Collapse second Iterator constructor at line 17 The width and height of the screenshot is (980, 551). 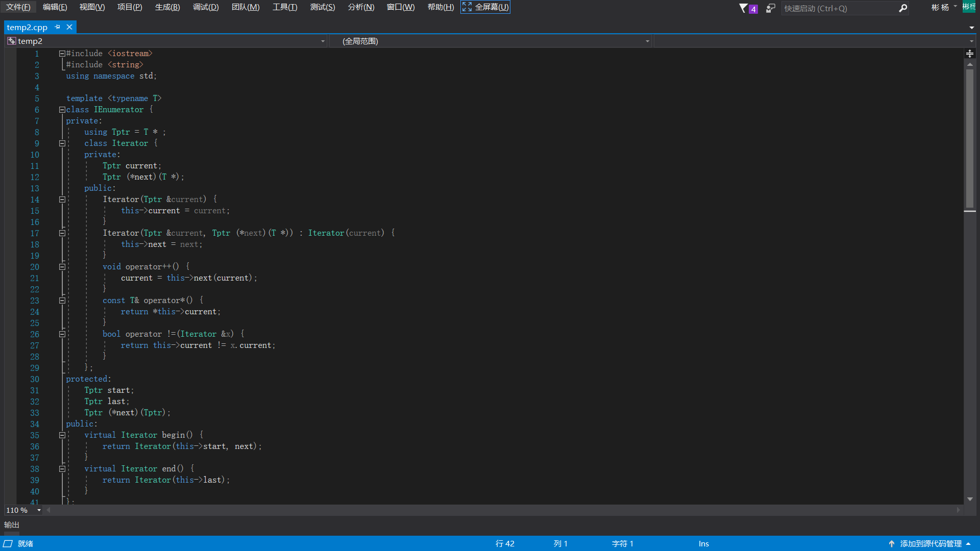click(x=62, y=233)
